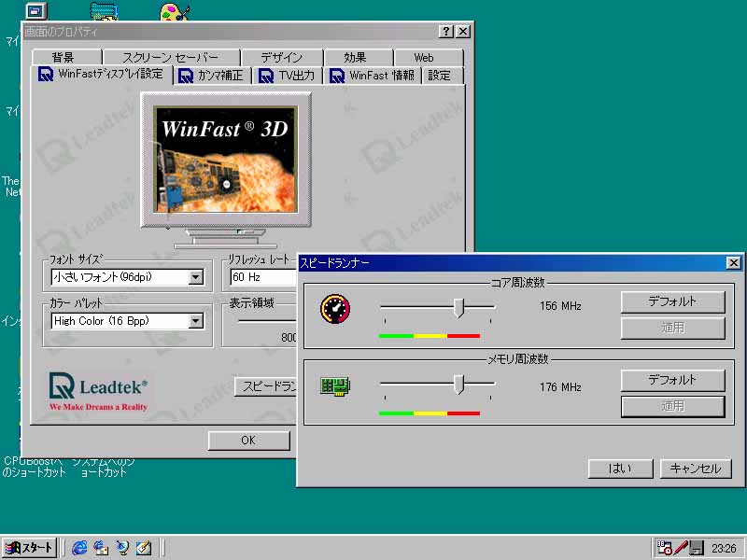Click the display area slider track
Screen dimensions: 747x560
click(267, 321)
